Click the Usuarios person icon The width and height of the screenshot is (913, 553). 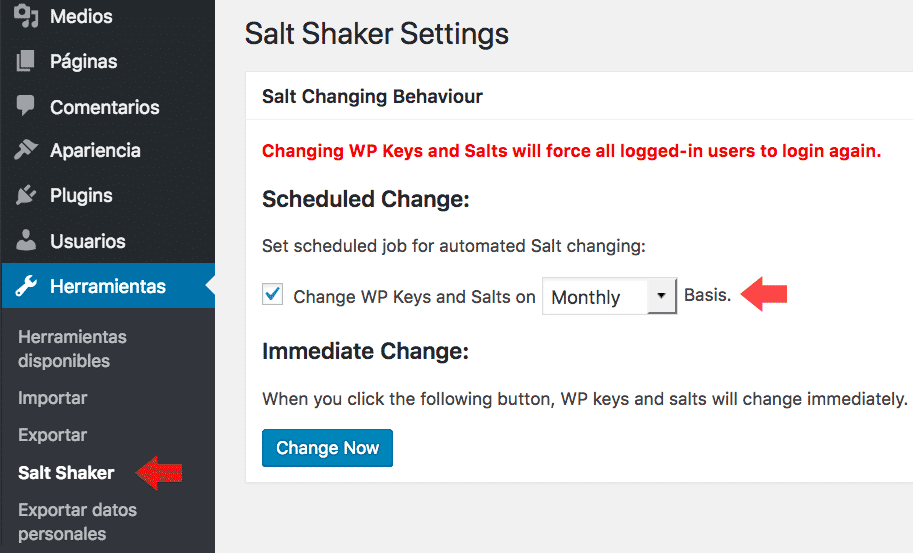[x=27, y=241]
